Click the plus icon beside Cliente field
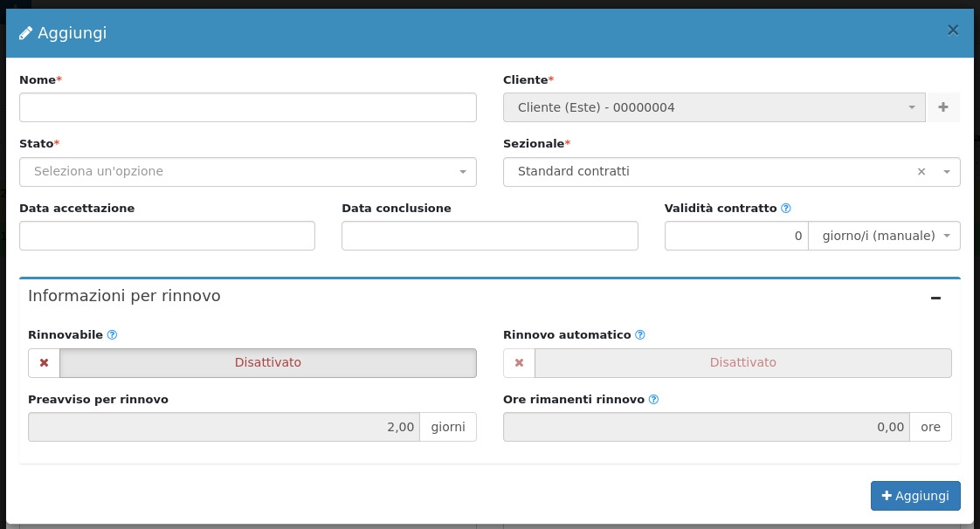Screen dimensions: 980x529 click(x=942, y=107)
